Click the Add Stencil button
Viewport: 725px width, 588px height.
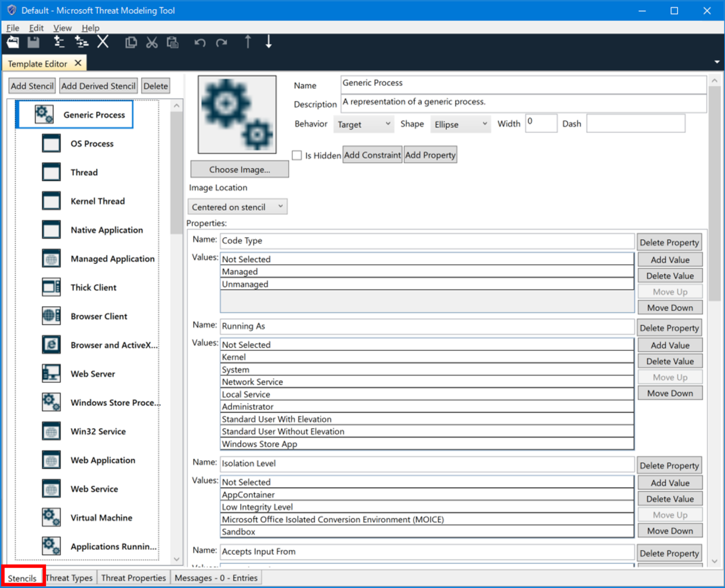tap(32, 86)
